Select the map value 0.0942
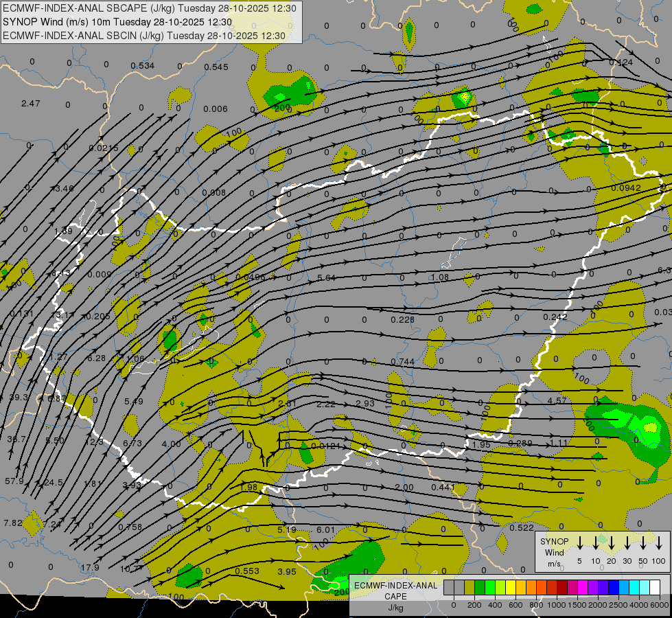Viewport: 672px width, 618px height. [626, 188]
